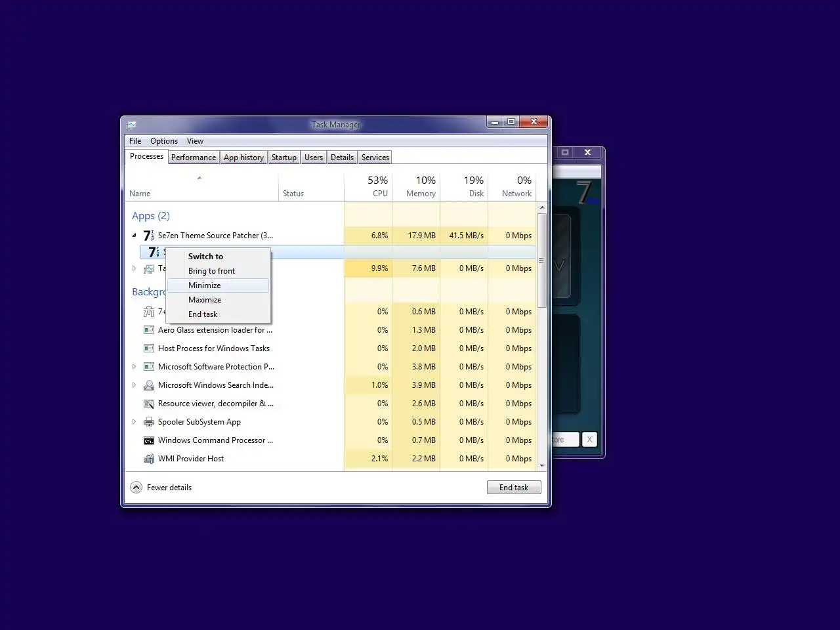Click the Se7en Theme Source Patcher app icon
The image size is (840, 630).
point(149,236)
